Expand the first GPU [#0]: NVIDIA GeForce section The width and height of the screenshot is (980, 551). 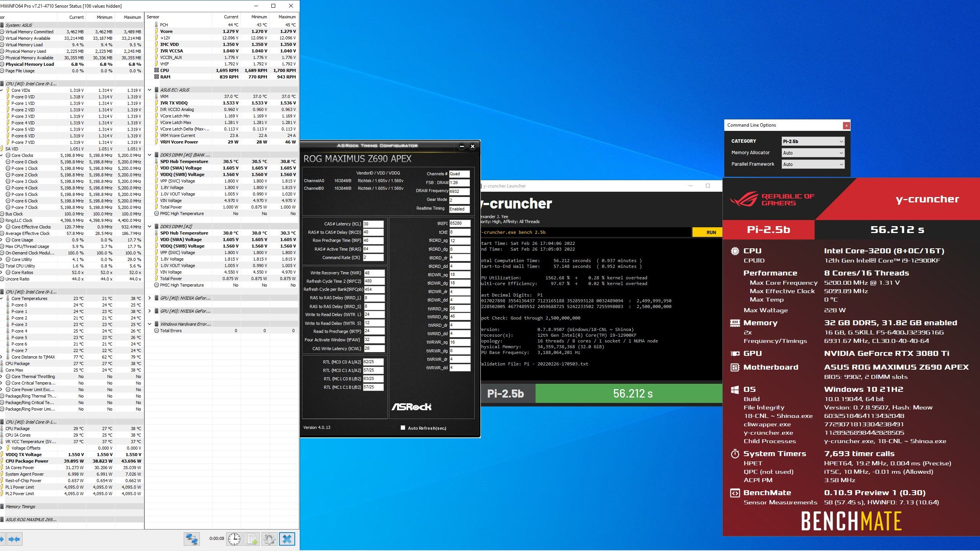click(x=150, y=298)
